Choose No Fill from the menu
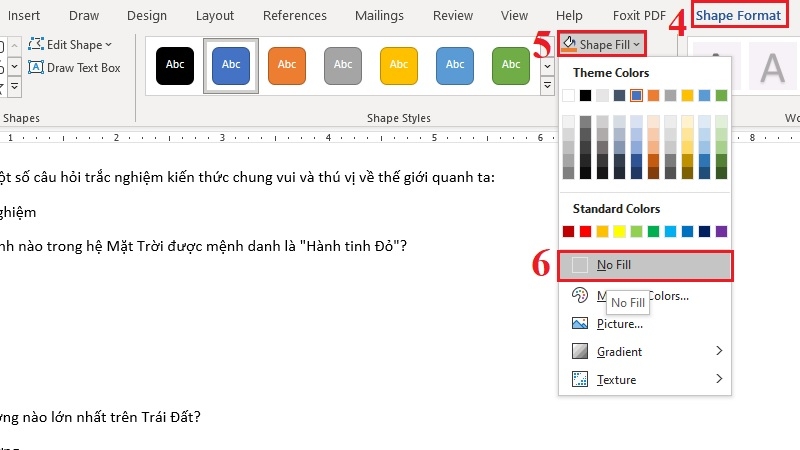Screen dimensions: 800x450 pos(645,265)
